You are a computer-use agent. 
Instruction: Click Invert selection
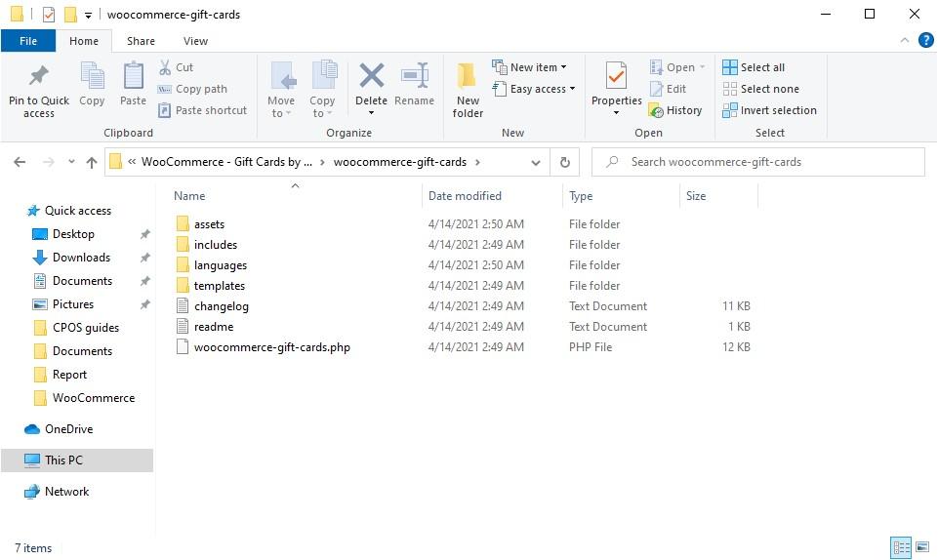(769, 110)
